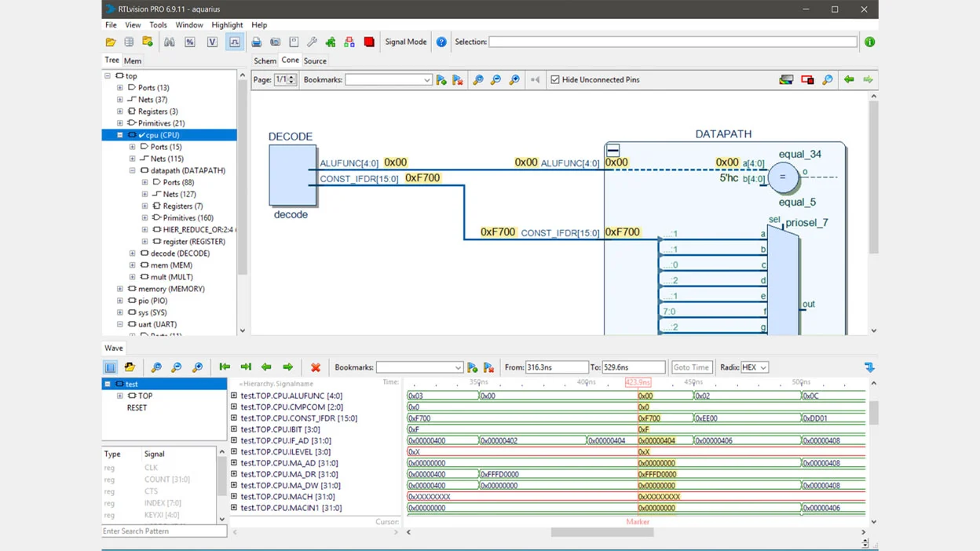Image resolution: width=980 pixels, height=551 pixels.
Task: Click the green info icon beside Selection field
Action: (x=869, y=42)
